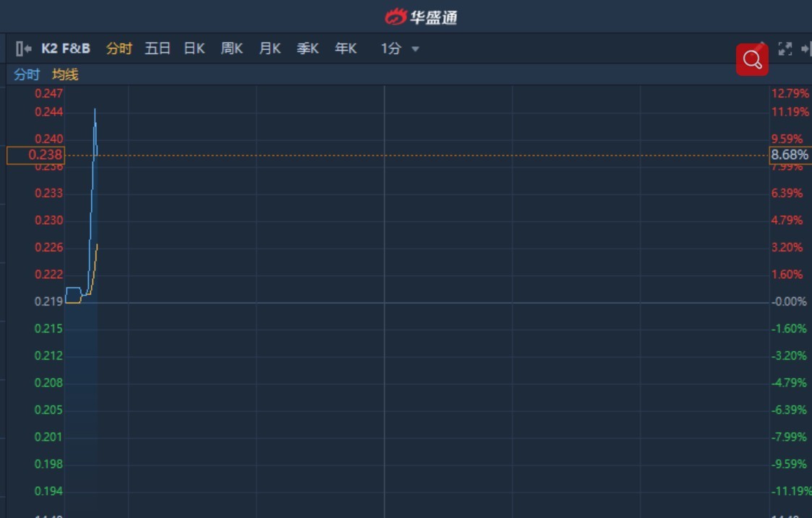The image size is (812, 518).
Task: Click the 1.60% red percentage label
Action: [x=787, y=275]
